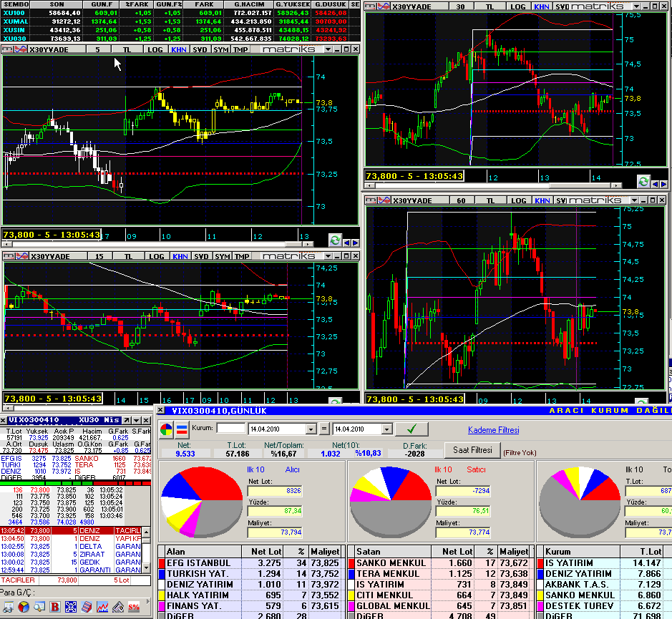Screen dimensions: 672x619
Task: Click blue swatch beside TURKISH YAT.
Action: click(162, 574)
